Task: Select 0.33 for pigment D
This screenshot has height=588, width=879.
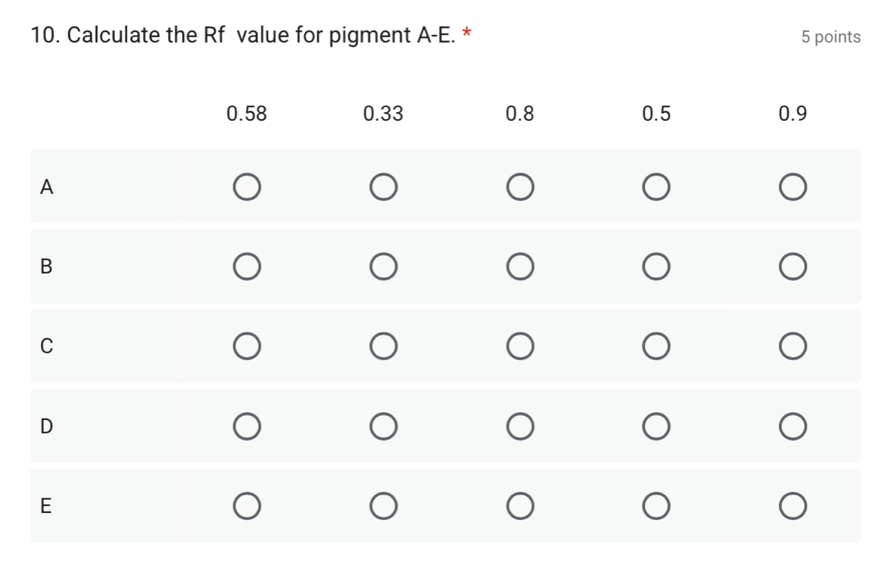Action: coord(383,426)
